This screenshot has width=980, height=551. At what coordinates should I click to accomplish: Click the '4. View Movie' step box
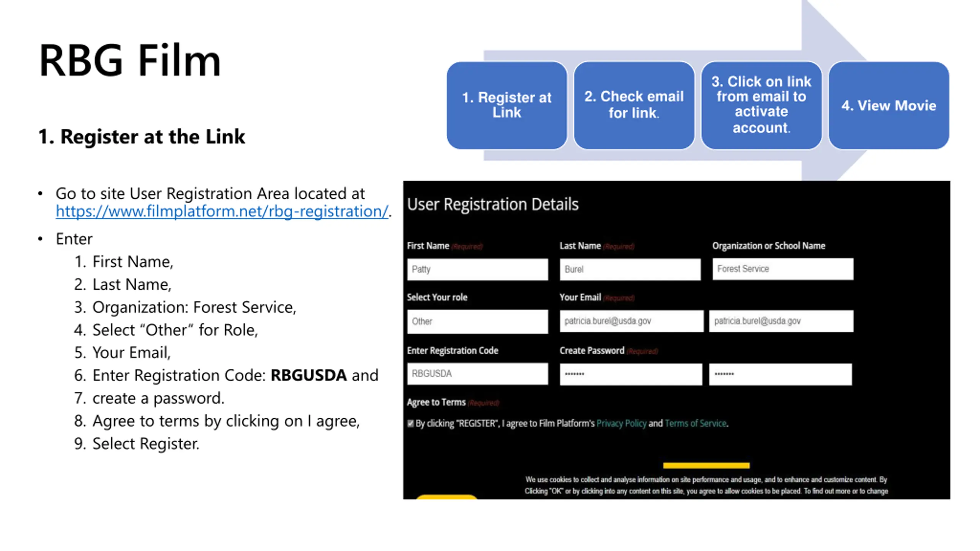tap(889, 105)
